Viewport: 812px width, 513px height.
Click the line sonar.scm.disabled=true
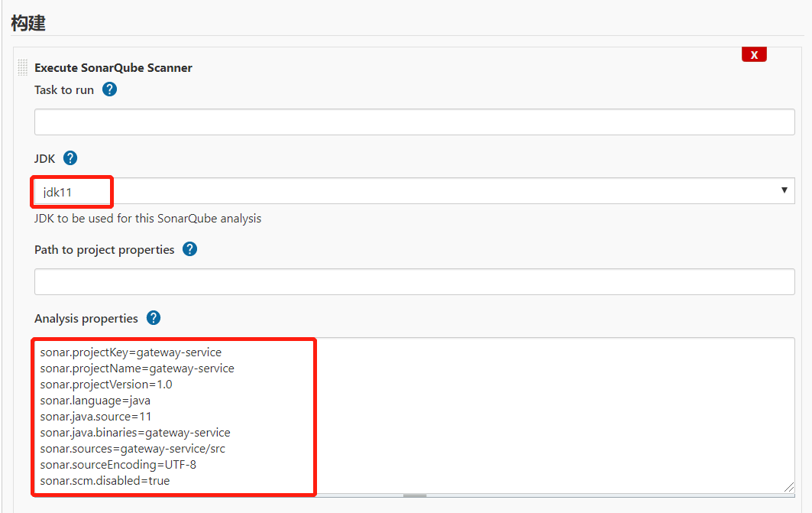pos(105,481)
